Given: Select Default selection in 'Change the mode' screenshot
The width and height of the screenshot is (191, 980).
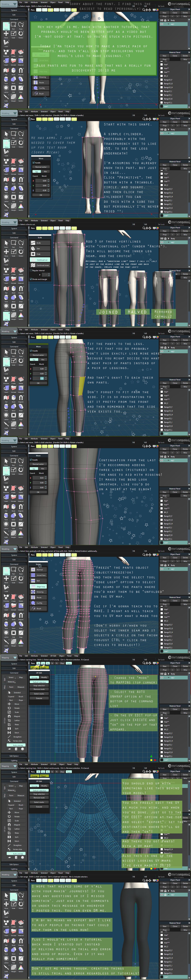Looking at the screenshot, I should tap(39, 682).
